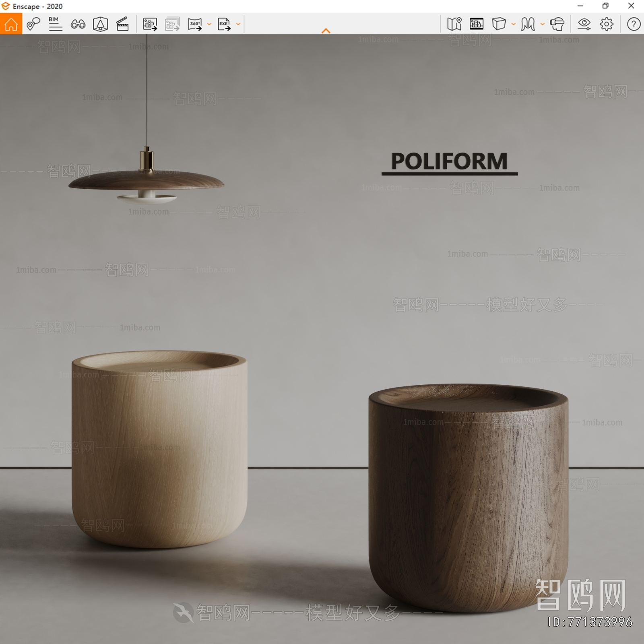Close the Enscape window
Screen dimensions: 644x644
(631, 6)
